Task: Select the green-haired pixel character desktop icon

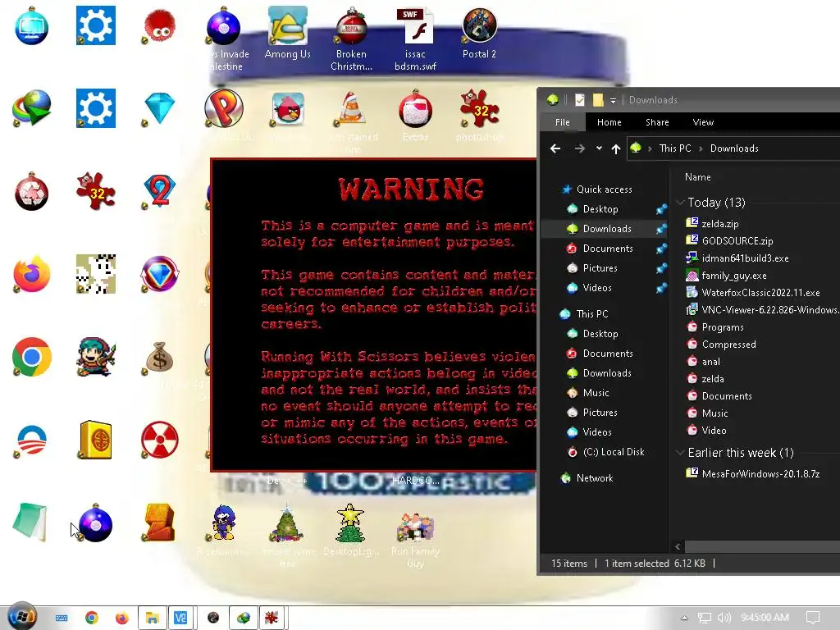Action: coord(95,356)
